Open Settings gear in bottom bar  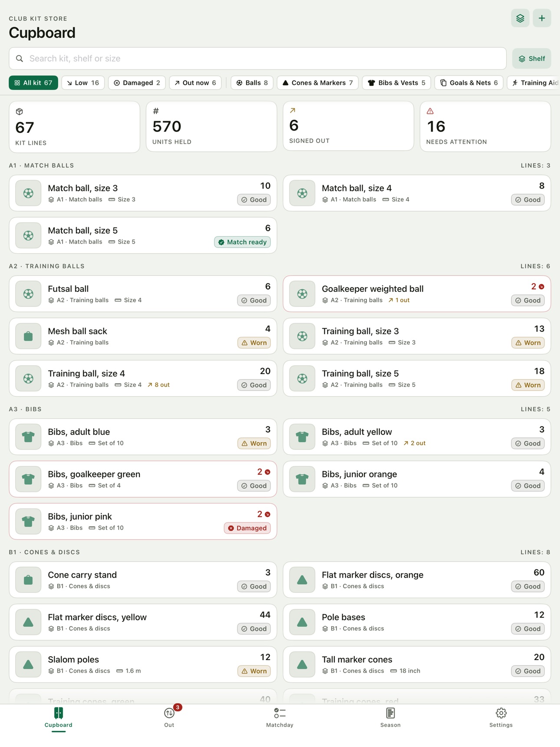point(501,717)
